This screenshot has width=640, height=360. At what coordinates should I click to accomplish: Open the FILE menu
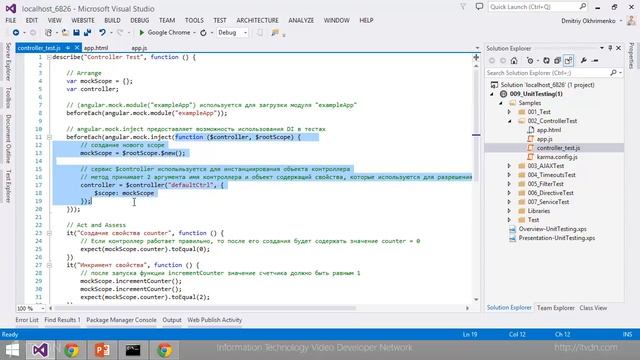(x=11, y=20)
